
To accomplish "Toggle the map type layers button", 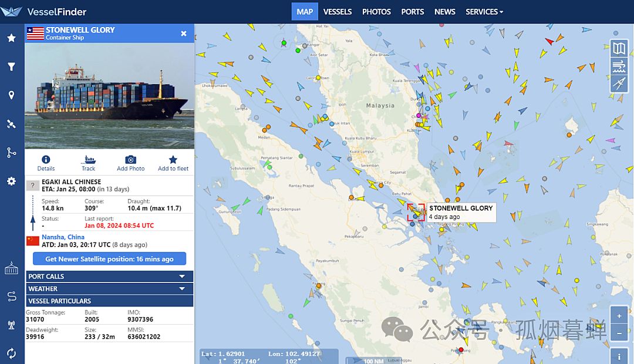I will 619,48.
